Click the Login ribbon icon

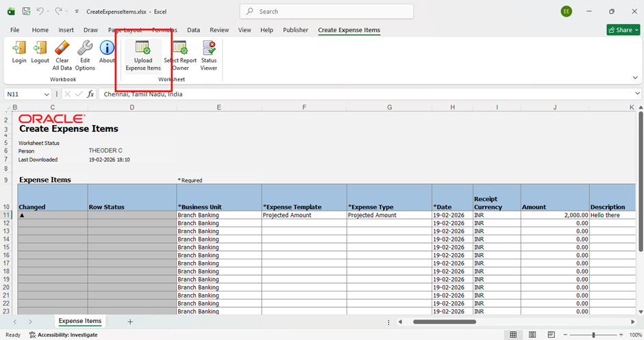(19, 48)
